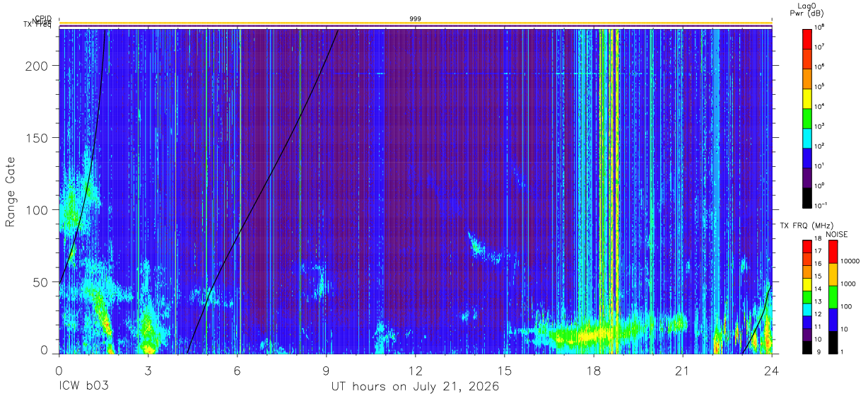Click the '999' CPID value at top
Image resolution: width=868 pixels, height=401 pixels.
(416, 18)
